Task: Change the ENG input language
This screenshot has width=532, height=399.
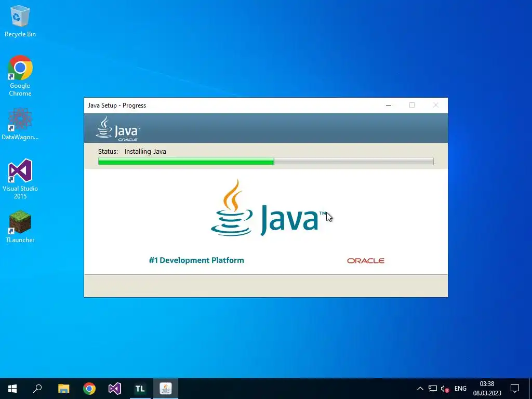Action: click(460, 389)
